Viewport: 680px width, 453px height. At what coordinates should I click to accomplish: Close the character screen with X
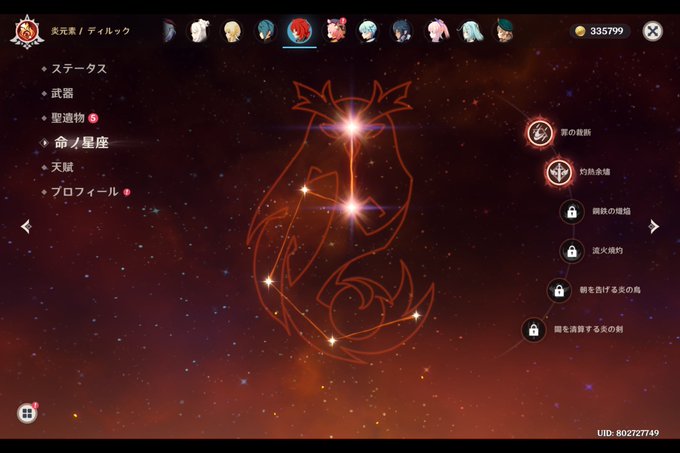tap(652, 31)
